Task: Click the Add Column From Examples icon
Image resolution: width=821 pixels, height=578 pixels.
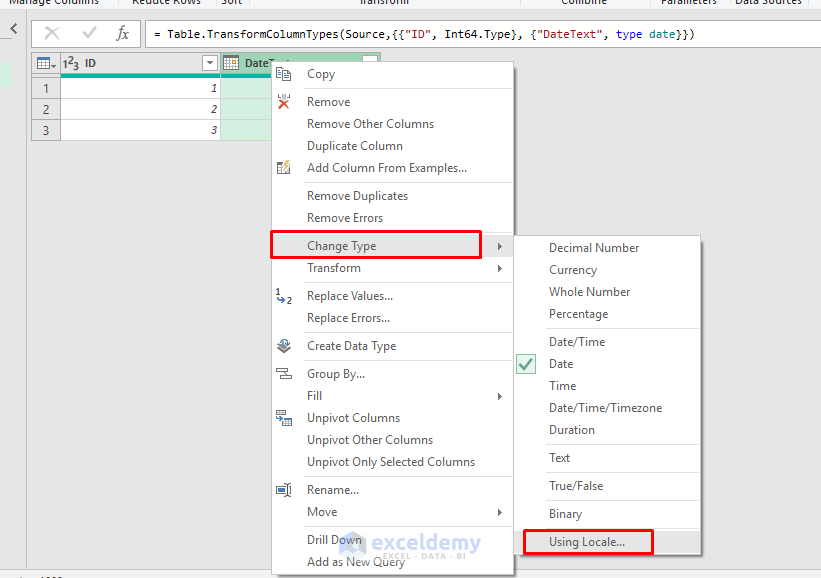Action: pyautogui.click(x=283, y=168)
